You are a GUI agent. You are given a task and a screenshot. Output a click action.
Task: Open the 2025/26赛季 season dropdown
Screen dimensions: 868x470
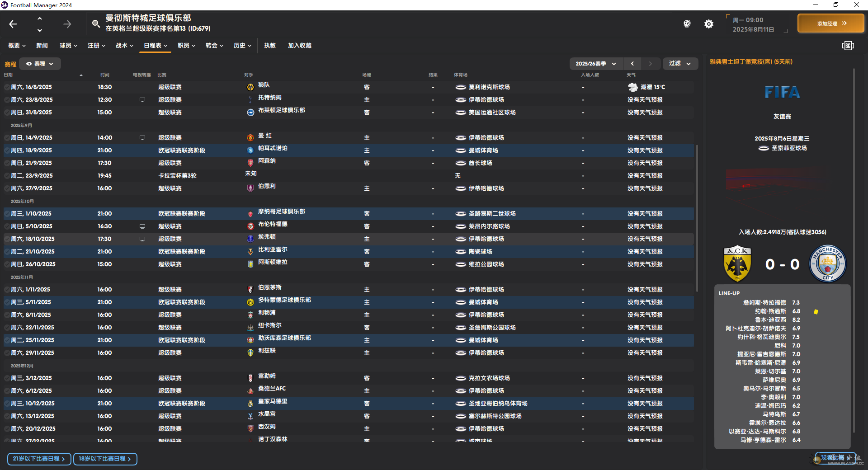click(x=596, y=64)
